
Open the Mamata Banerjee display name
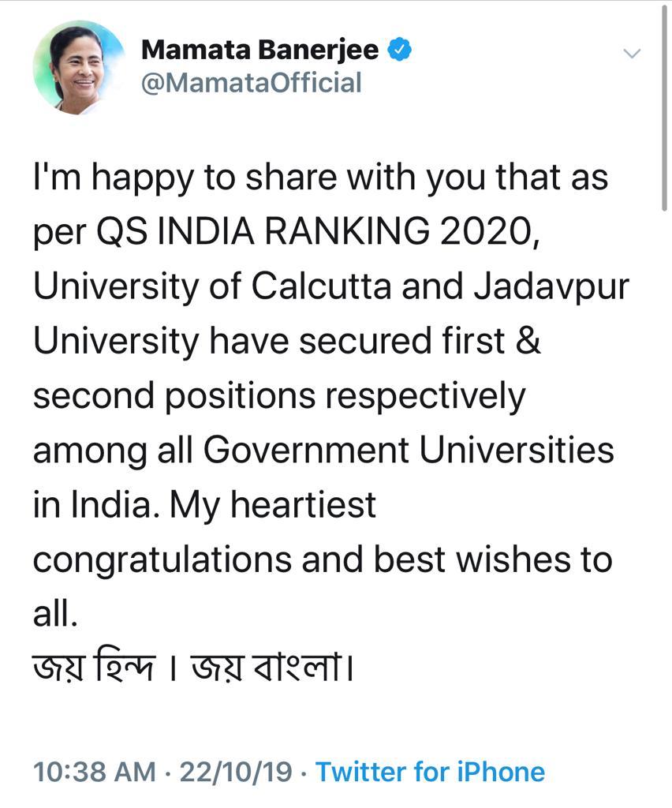(x=259, y=50)
